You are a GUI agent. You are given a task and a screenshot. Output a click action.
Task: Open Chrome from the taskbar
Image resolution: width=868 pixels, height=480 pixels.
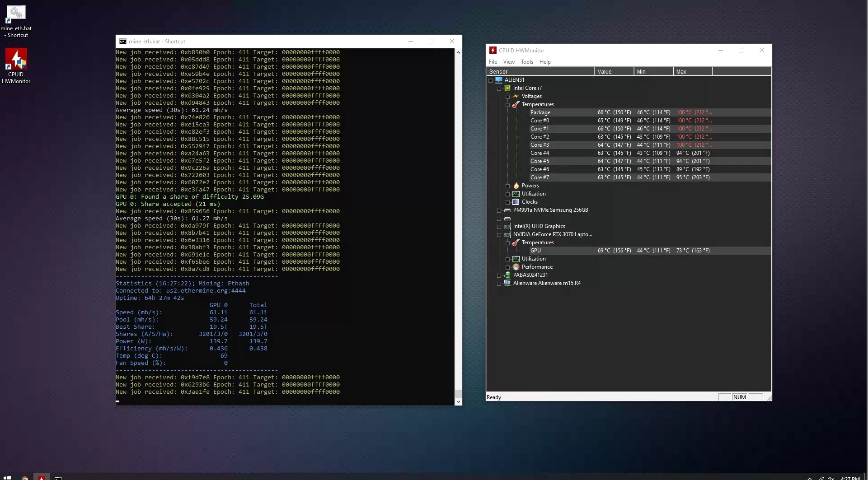pos(25,477)
